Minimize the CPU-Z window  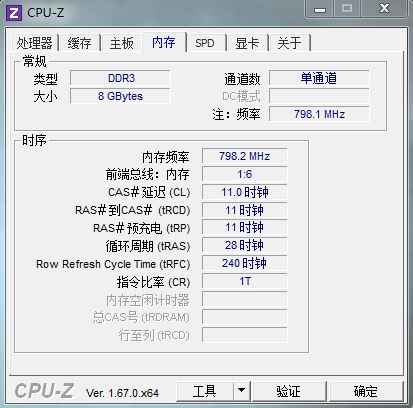click(x=320, y=9)
